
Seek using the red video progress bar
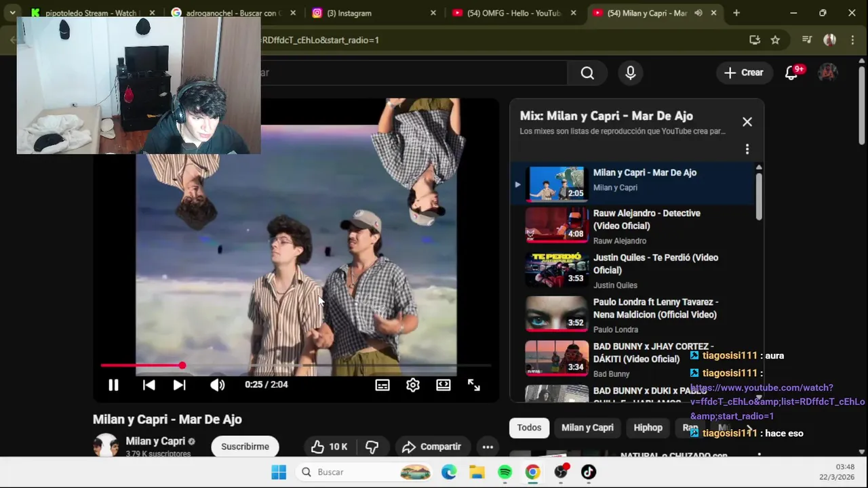(x=295, y=366)
